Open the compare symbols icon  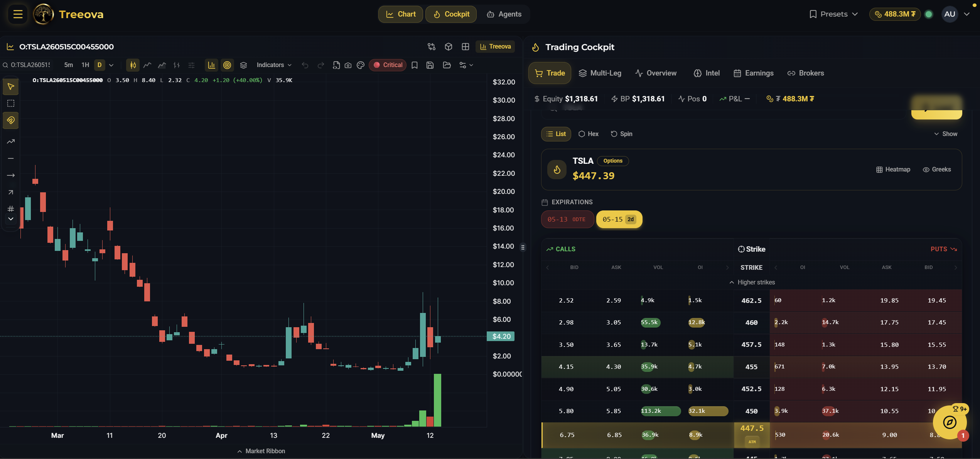(432, 47)
